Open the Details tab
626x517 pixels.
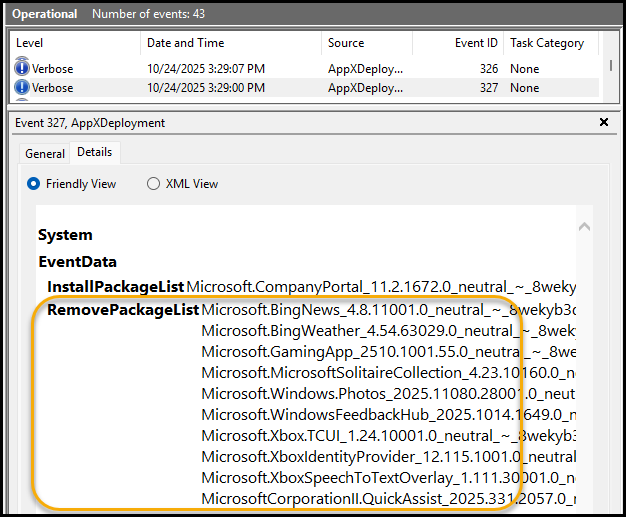(x=95, y=153)
